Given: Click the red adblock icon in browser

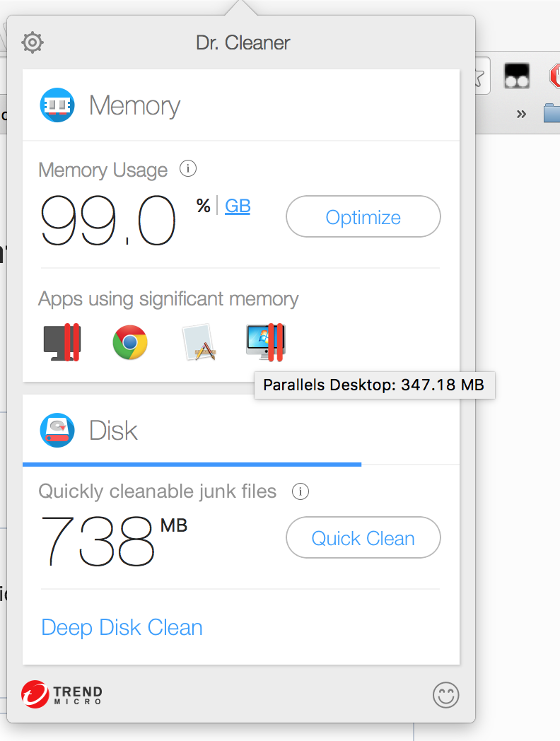Looking at the screenshot, I should click(555, 76).
